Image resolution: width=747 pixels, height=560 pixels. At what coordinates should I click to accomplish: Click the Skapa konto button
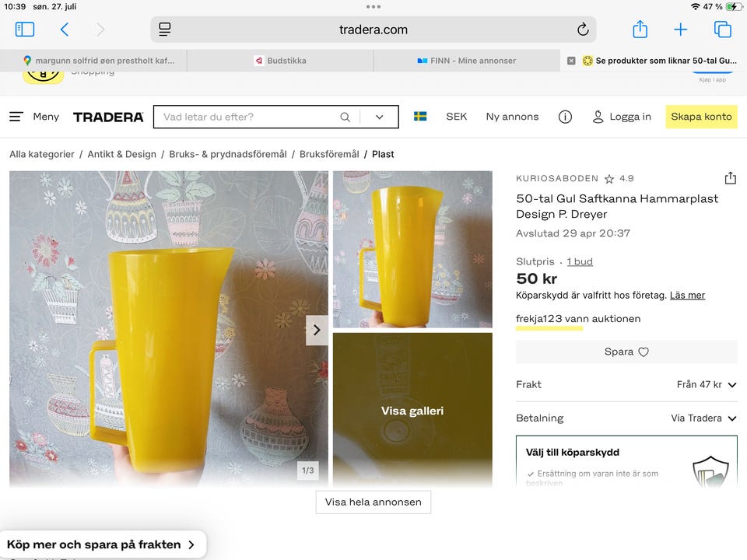coord(701,117)
